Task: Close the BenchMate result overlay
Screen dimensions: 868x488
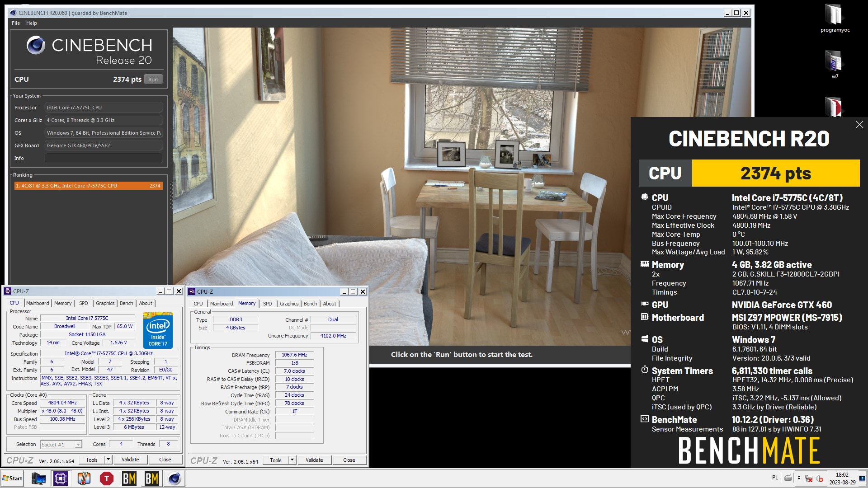Action: coord(859,125)
